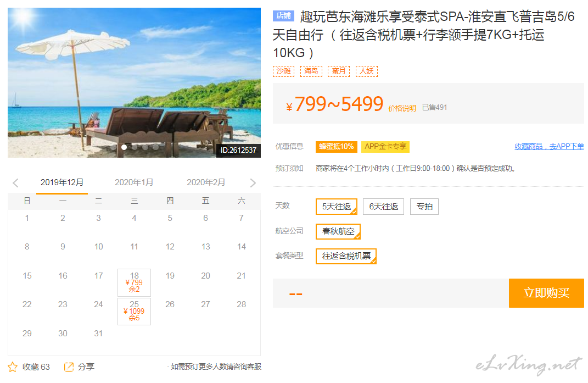Switch to the 2020年1月 tab
Screen dimensions: 588x383
coord(134,182)
